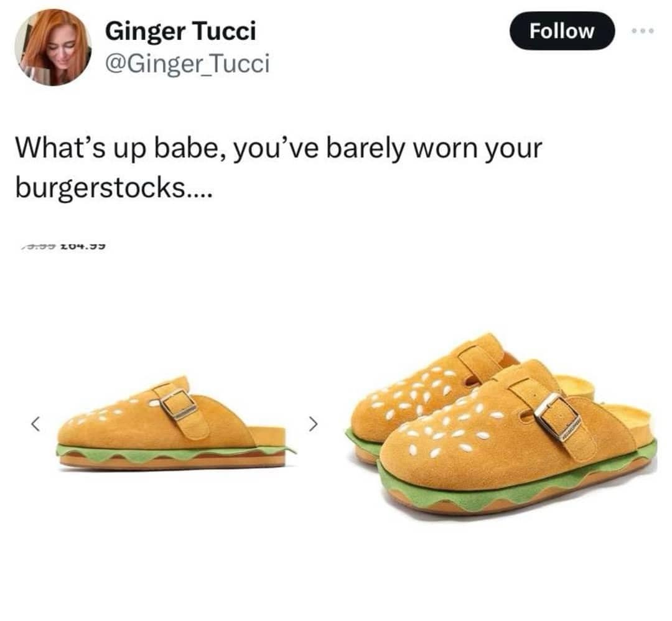This screenshot has height=621, width=672.
Task: Advance to next product image with right chevron
Action: coord(314,424)
